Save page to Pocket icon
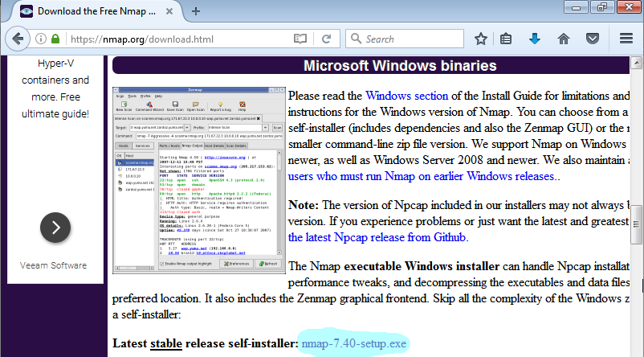Screen dimensions: 644x357 [593, 39]
